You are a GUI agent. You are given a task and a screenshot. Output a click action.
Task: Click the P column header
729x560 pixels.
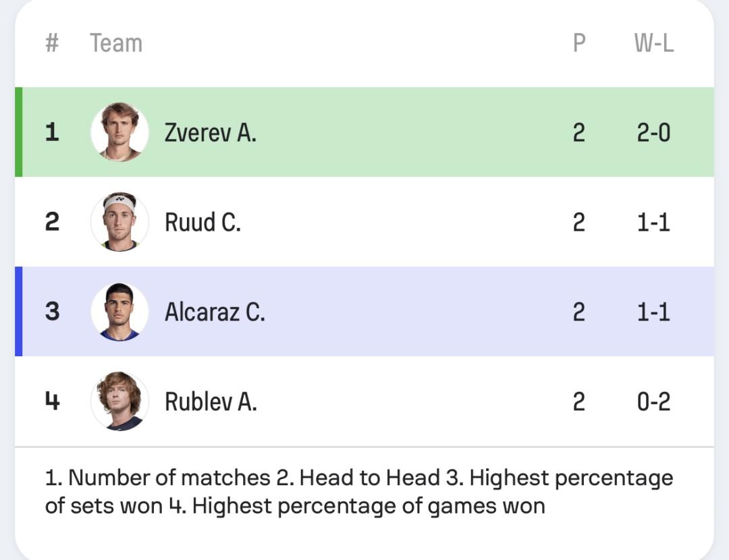coord(579,43)
